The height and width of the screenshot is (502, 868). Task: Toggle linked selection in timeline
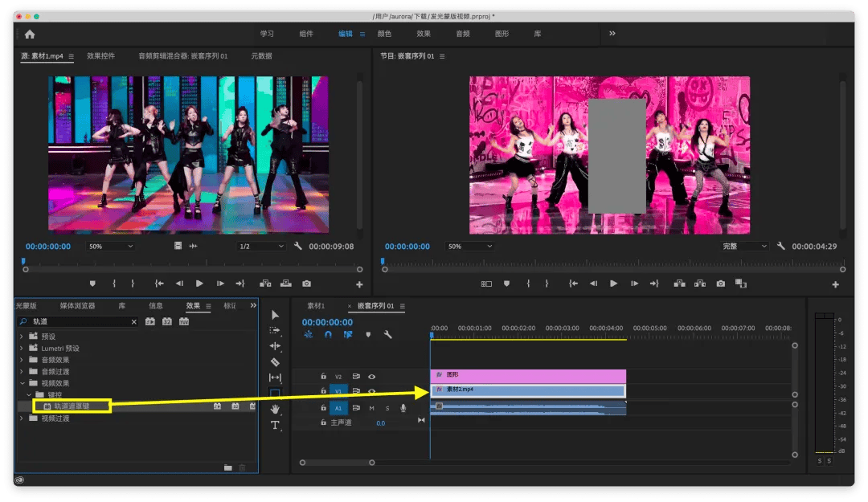(x=348, y=334)
